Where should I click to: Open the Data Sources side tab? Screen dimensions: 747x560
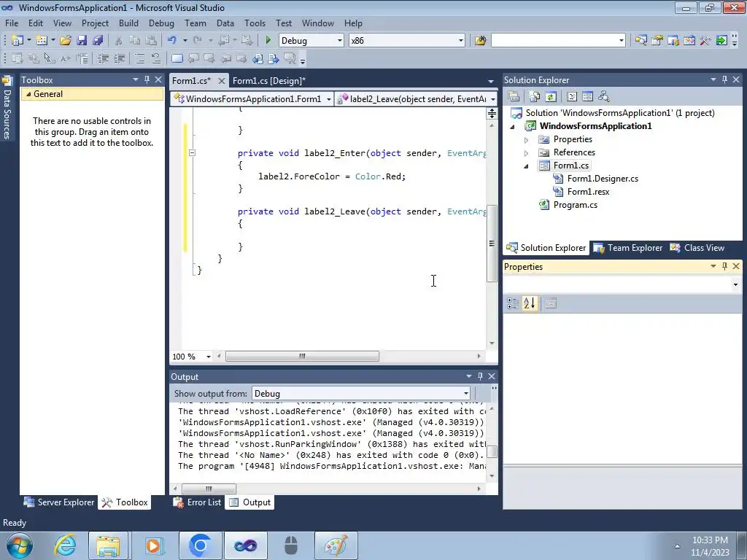click(7, 108)
